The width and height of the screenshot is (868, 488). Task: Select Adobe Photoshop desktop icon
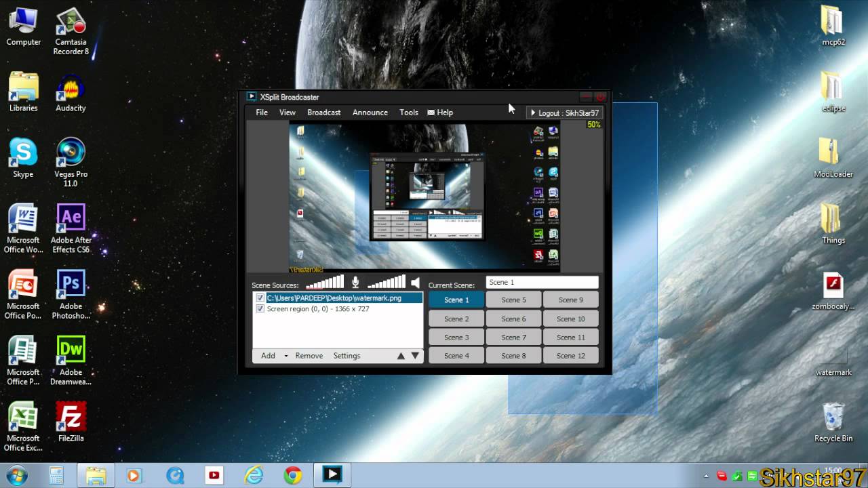71,293
